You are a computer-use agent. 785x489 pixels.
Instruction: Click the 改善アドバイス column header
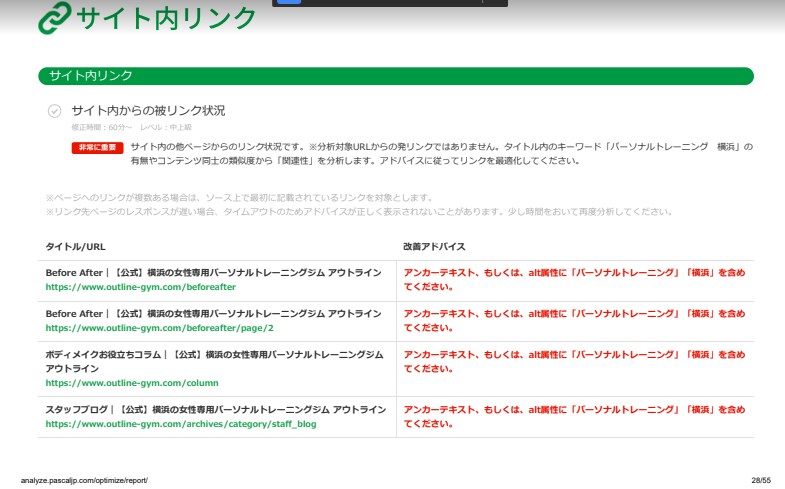[434, 247]
